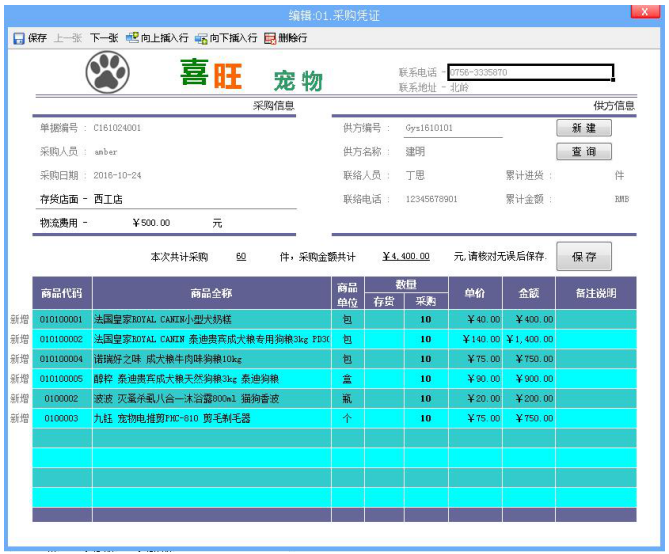Select product code 010100002 cell

coord(62,339)
